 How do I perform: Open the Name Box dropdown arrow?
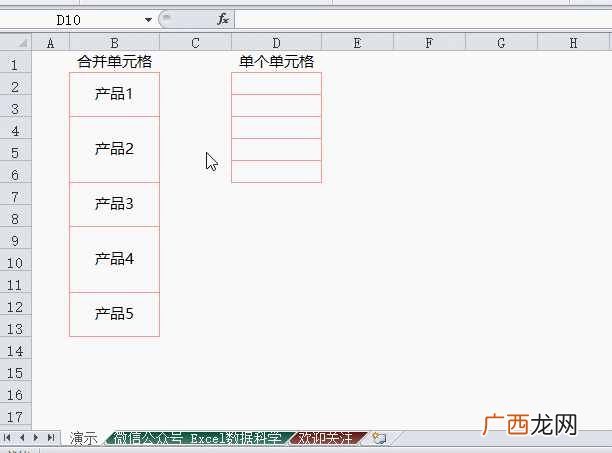point(148,20)
